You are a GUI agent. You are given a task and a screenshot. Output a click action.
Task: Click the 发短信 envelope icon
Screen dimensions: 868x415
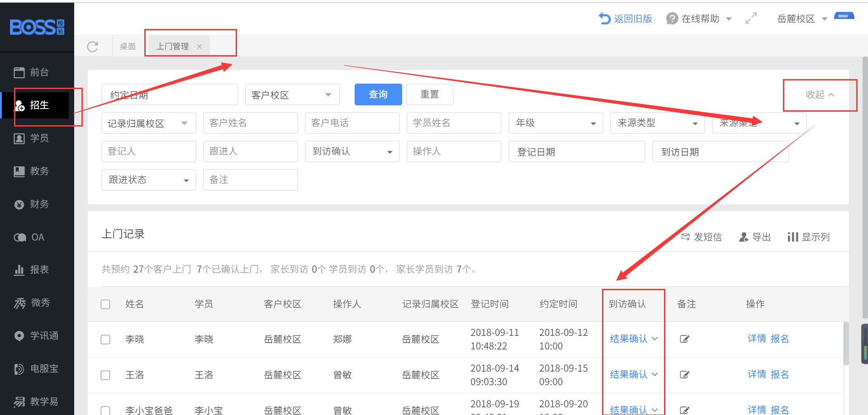pyautogui.click(x=686, y=237)
